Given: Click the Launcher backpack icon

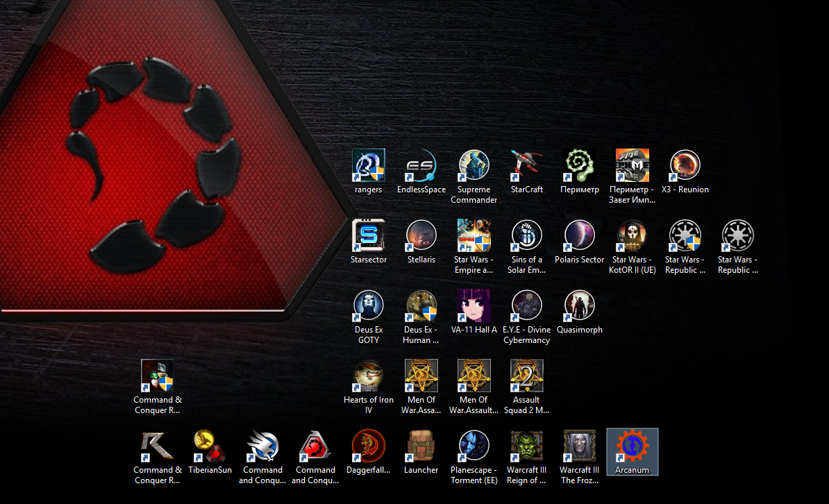Looking at the screenshot, I should coord(421,445).
